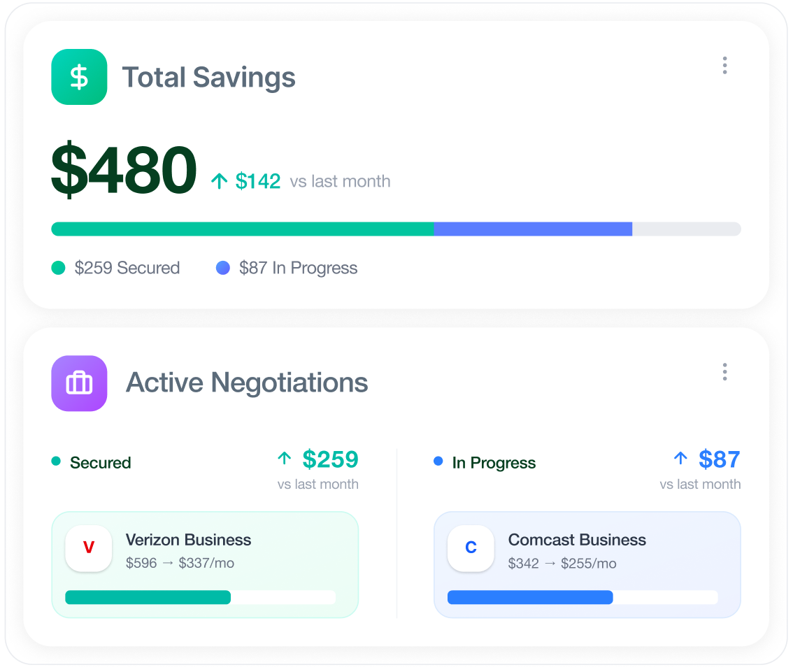Click the blue up arrow beside $87
Image resolution: width=793 pixels, height=672 pixels.
pos(680,459)
